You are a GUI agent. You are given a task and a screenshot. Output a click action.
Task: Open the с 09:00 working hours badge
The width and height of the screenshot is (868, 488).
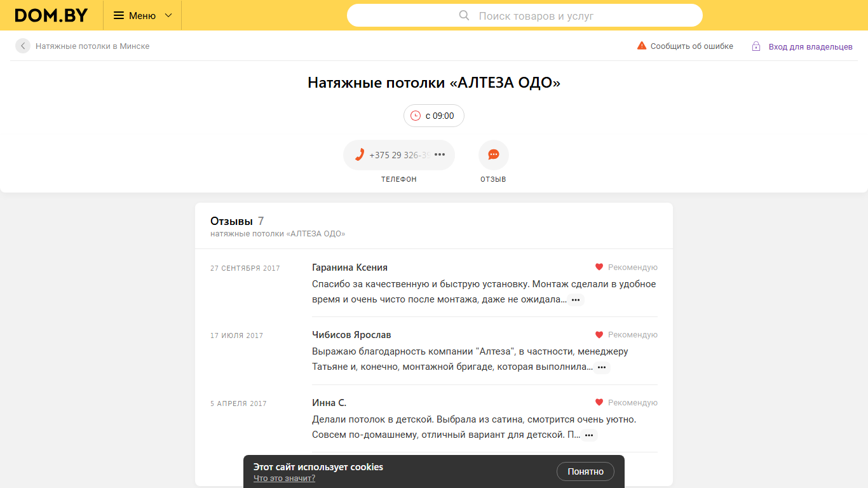tap(434, 116)
